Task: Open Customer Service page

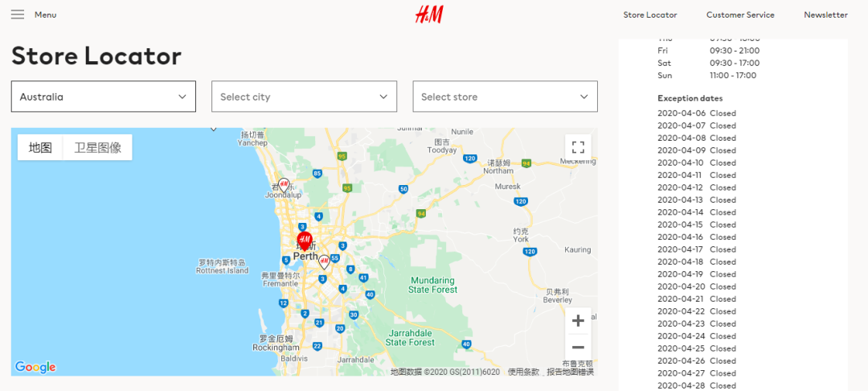Action: pyautogui.click(x=740, y=15)
